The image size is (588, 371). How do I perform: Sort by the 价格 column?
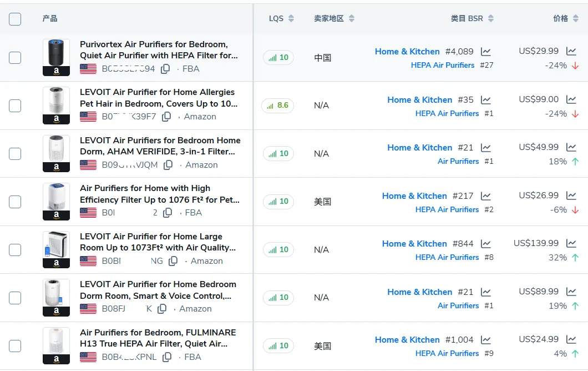pos(576,18)
